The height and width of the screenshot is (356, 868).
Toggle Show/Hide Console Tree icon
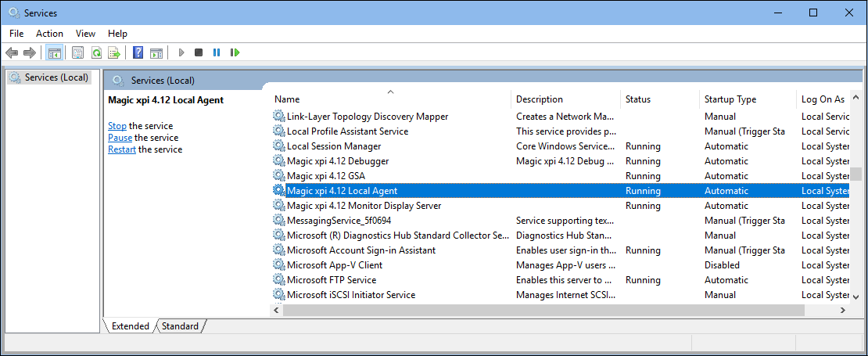[54, 52]
